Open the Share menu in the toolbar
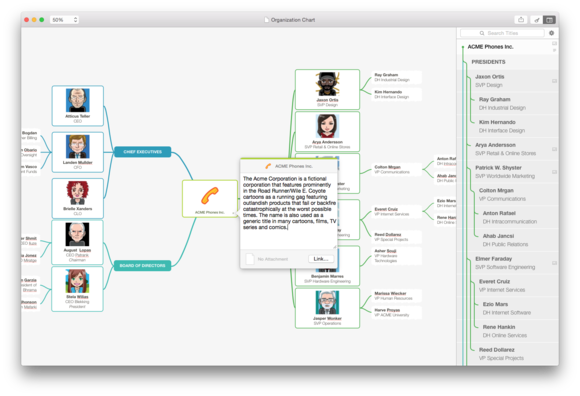 click(x=521, y=20)
